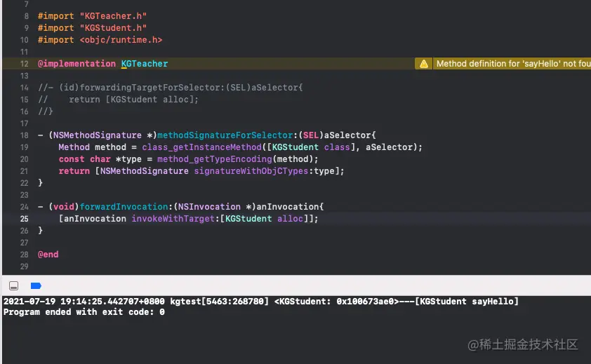Click class_getInstanceMethod function call
The image size is (591, 364).
pos(201,147)
